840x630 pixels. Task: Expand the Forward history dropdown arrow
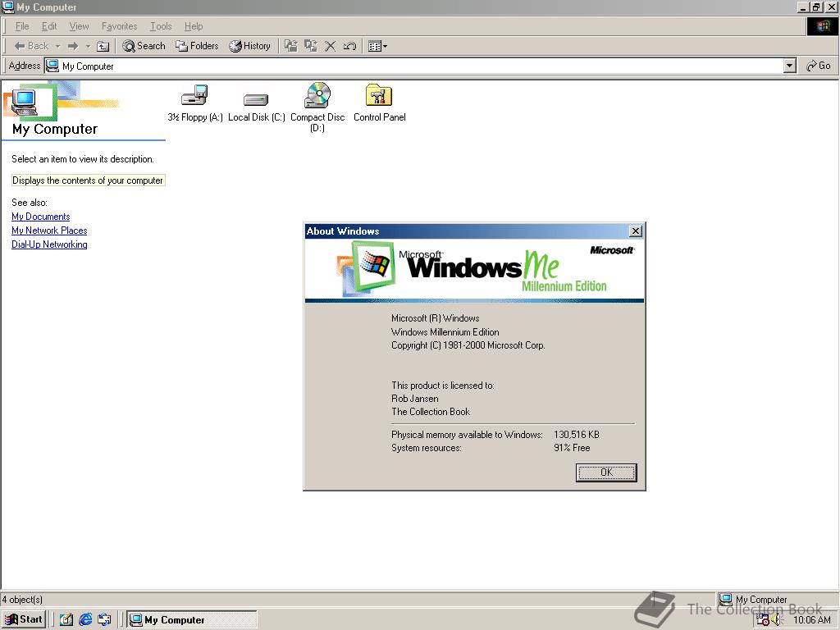(88, 46)
